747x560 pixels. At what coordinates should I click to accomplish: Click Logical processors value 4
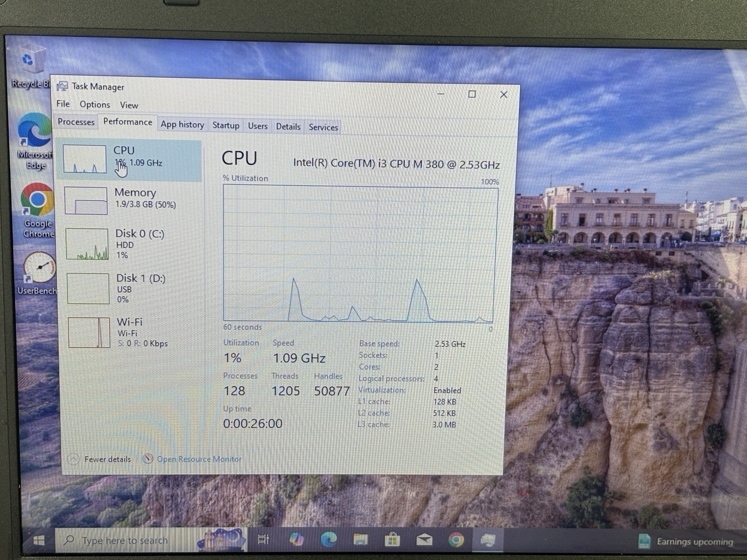coord(436,378)
